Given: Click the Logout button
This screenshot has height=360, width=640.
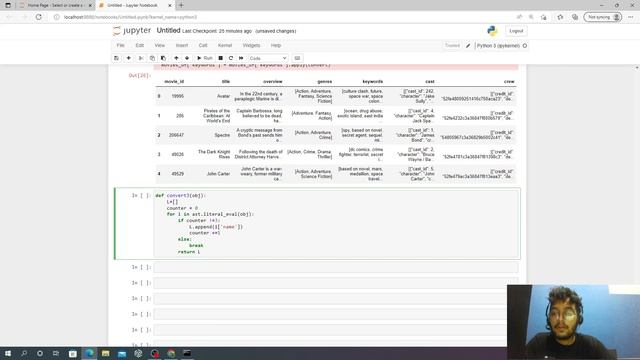Looking at the screenshot, I should point(516,31).
